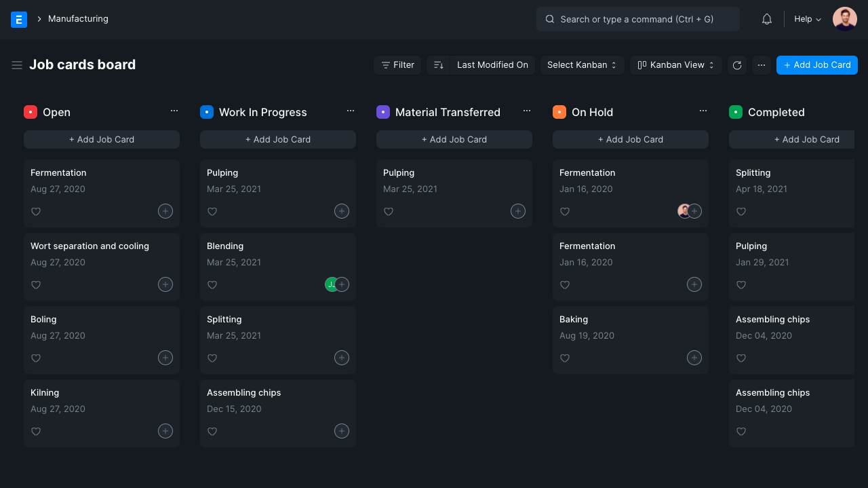Image resolution: width=868 pixels, height=488 pixels.
Task: Open the Last Modified On sort dropdown
Action: point(492,64)
